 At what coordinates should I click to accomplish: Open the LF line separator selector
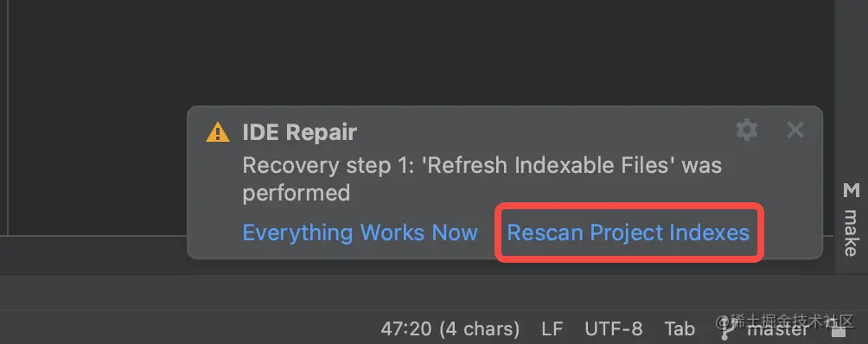(552, 329)
